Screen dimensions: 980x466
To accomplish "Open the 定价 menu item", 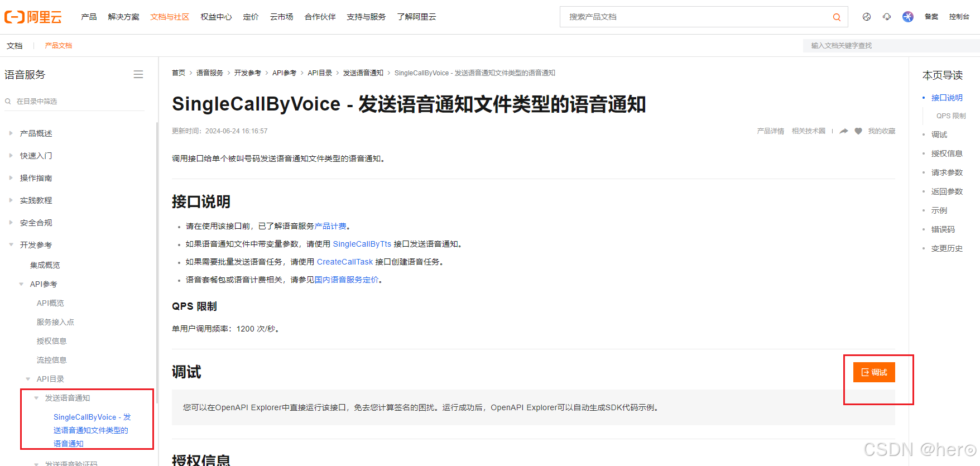I will pyautogui.click(x=251, y=17).
